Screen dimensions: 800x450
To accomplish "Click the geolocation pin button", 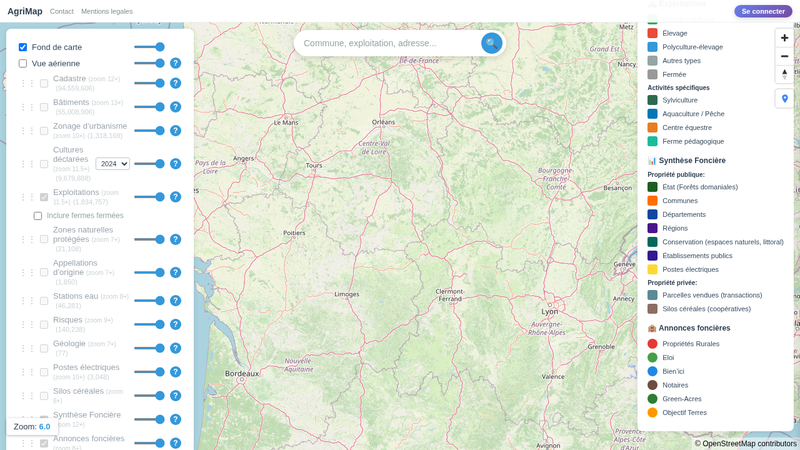I will [784, 98].
